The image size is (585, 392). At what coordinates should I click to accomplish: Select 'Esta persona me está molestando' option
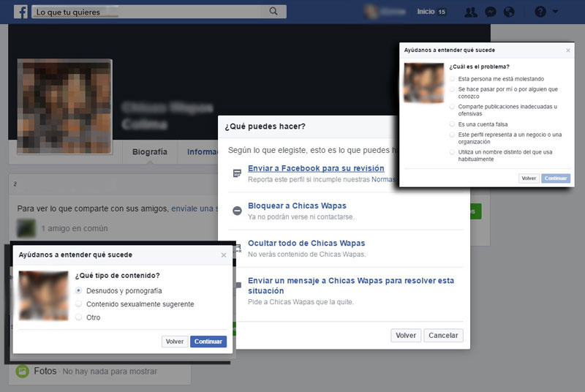coord(452,79)
